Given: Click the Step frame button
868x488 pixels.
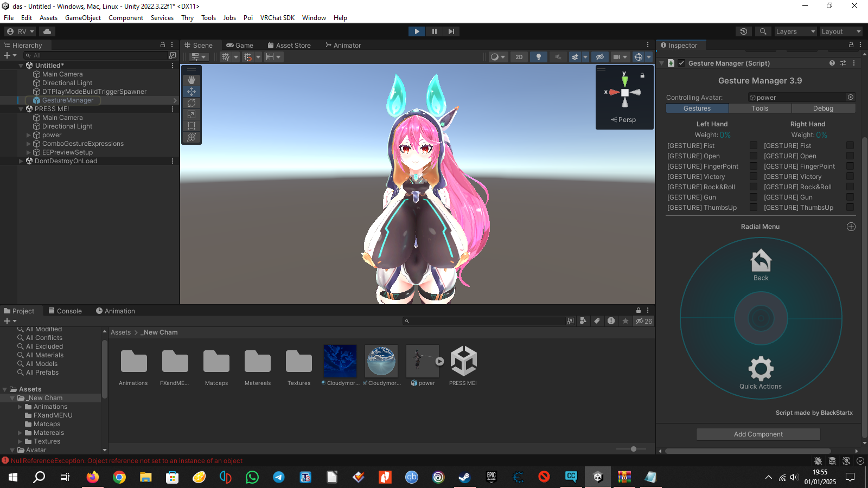Looking at the screenshot, I should [451, 31].
